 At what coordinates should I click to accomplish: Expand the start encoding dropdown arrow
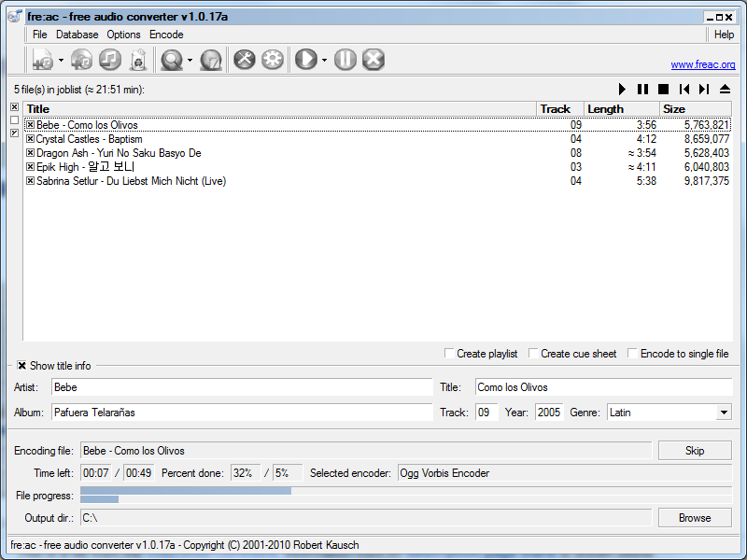pyautogui.click(x=324, y=60)
